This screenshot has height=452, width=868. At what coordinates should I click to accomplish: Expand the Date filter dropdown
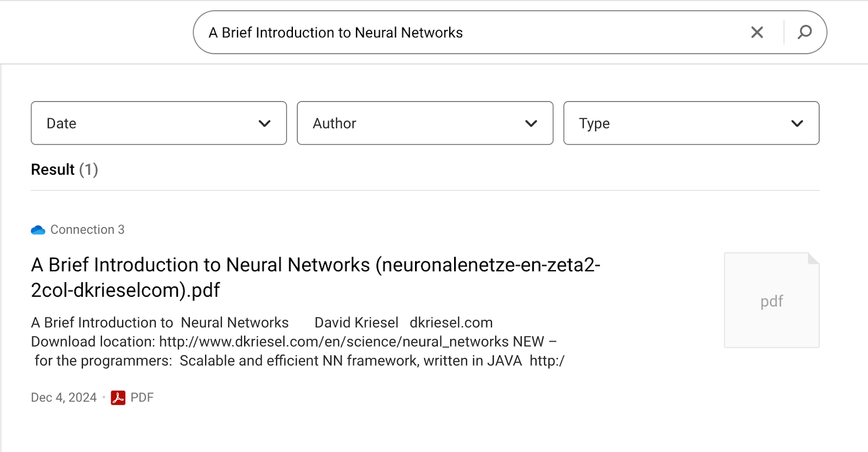(x=158, y=123)
